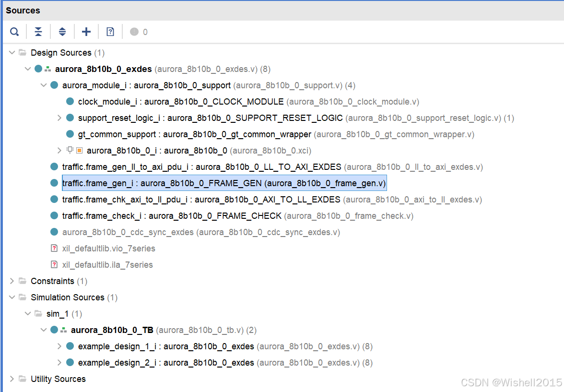The image size is (564, 392).
Task: Select aurora_module_i : aurora_8b10b_0_support entry
Action: (209, 85)
